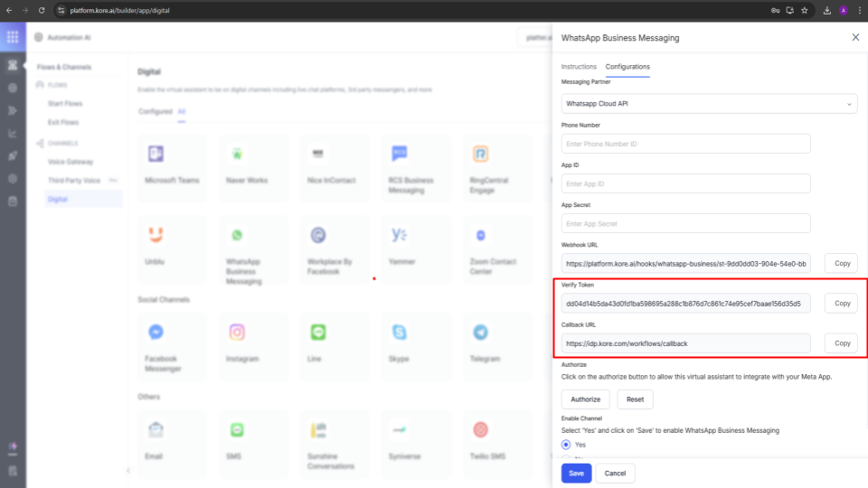Select the Telegram channel icon
The image size is (868, 488).
(480, 332)
